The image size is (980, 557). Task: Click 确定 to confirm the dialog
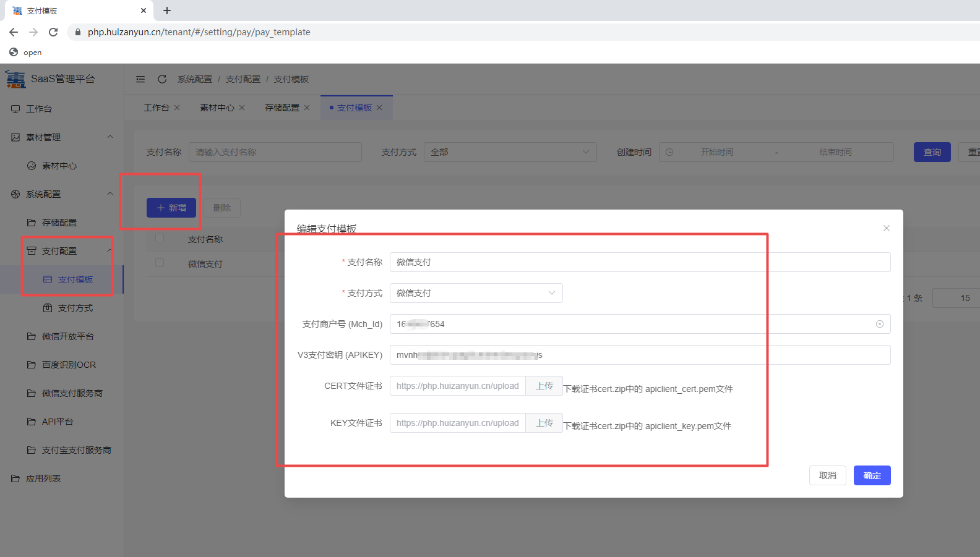click(872, 475)
